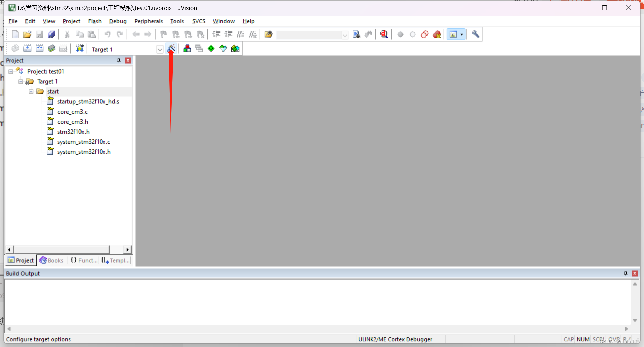Image resolution: width=644 pixels, height=347 pixels.
Task: Open Manage Run-Time Environment green diamond
Action: (x=211, y=49)
